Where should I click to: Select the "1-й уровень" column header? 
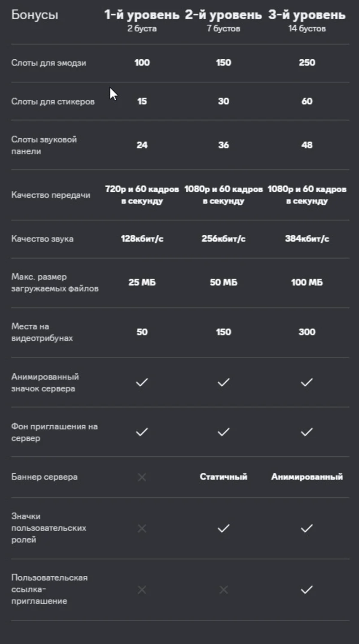pyautogui.click(x=142, y=15)
